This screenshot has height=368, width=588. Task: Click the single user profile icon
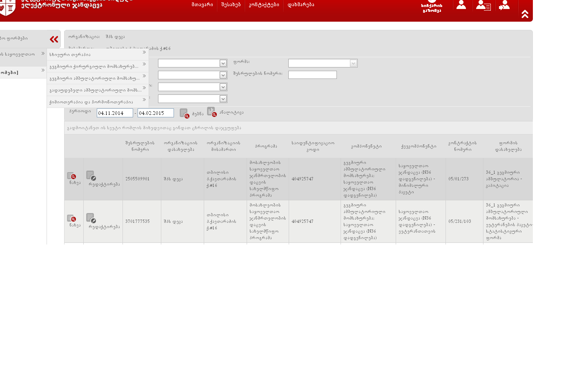point(461,5)
